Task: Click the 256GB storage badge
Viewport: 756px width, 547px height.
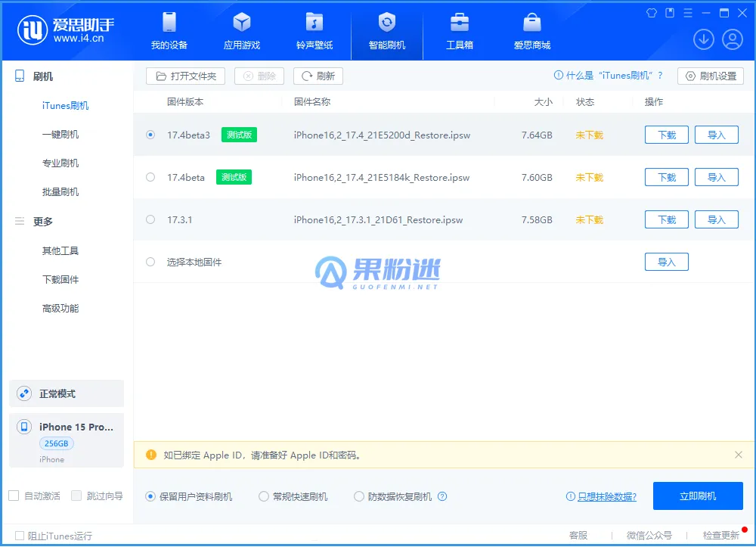Action: pos(57,443)
